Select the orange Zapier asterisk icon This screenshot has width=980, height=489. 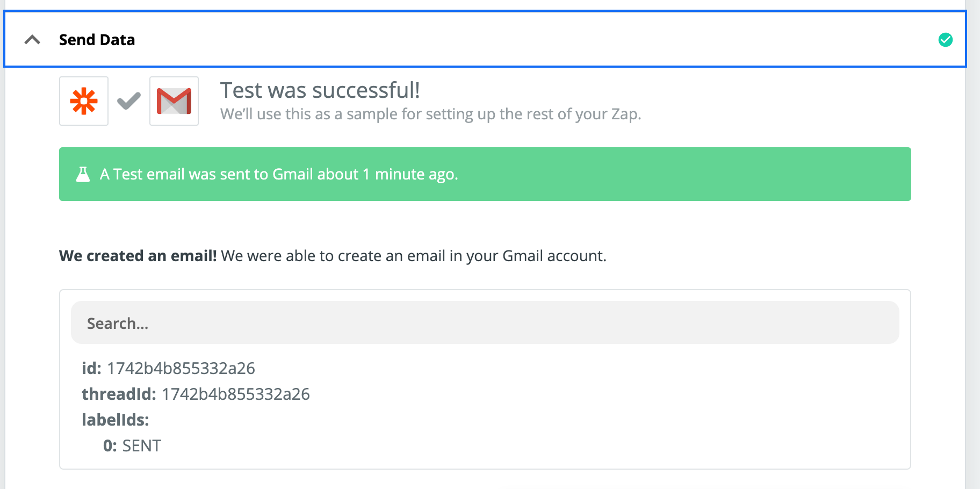pyautogui.click(x=84, y=101)
